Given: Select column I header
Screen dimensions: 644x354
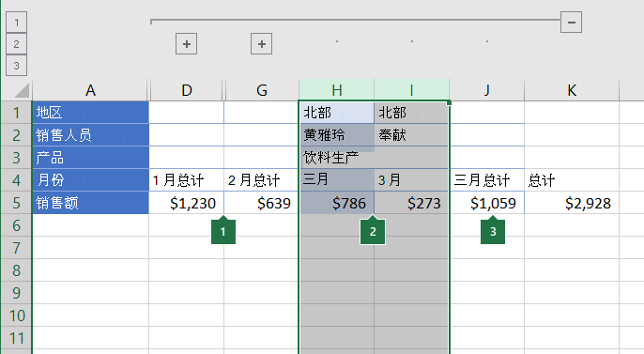Looking at the screenshot, I should tap(411, 90).
